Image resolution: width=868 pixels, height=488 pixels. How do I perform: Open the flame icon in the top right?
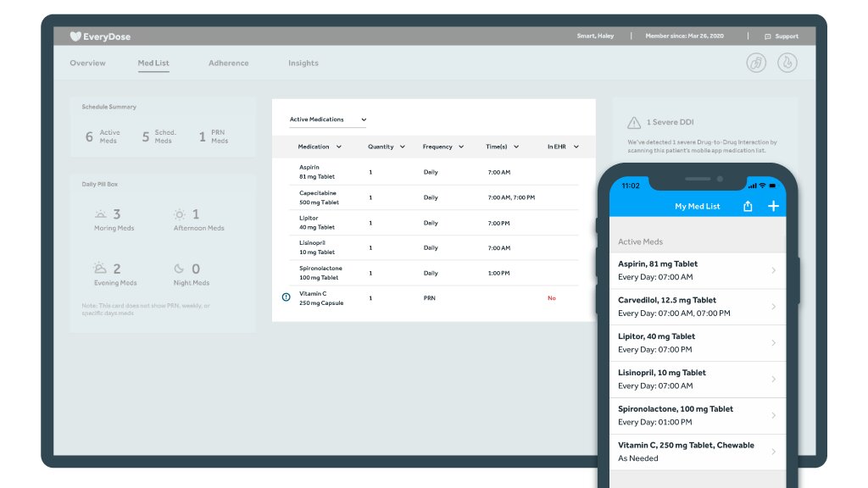(x=787, y=63)
